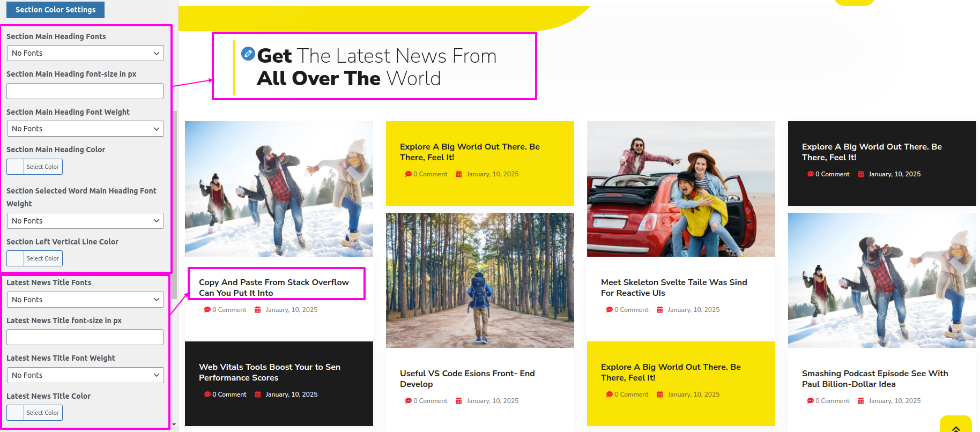Click comment icon in top yellow Explore card
The height and width of the screenshot is (432, 980).
point(408,174)
